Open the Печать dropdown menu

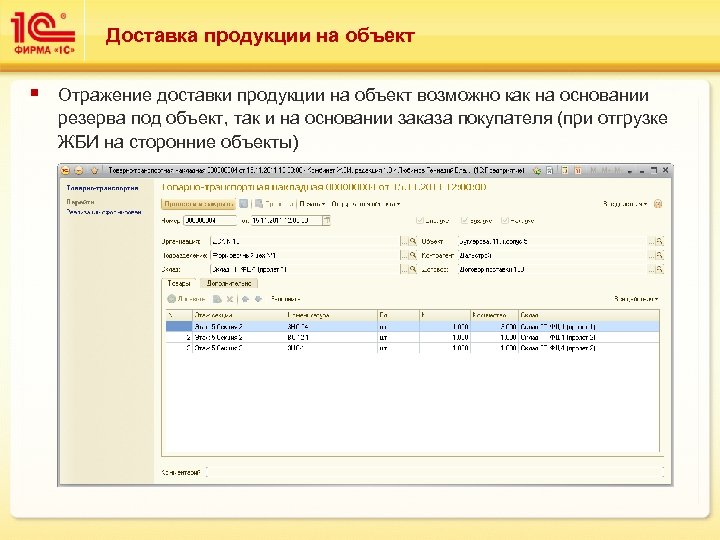coord(313,204)
